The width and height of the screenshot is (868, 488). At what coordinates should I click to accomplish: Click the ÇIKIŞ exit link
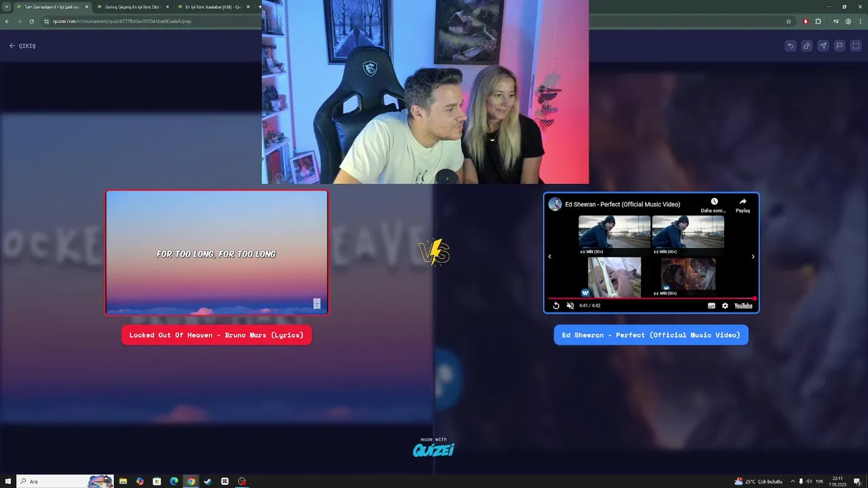pos(22,46)
